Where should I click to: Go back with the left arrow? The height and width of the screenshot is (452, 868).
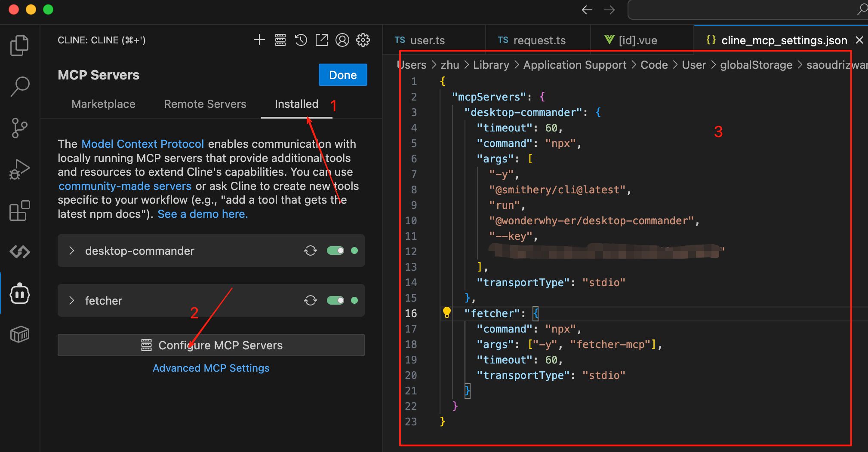click(x=587, y=10)
